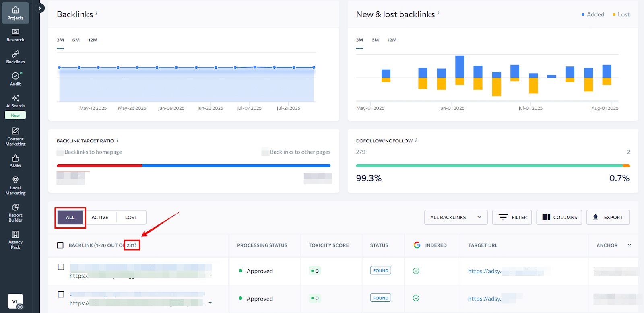Expand the second backlink row URL arrow
This screenshot has height=313, width=644.
210,303
